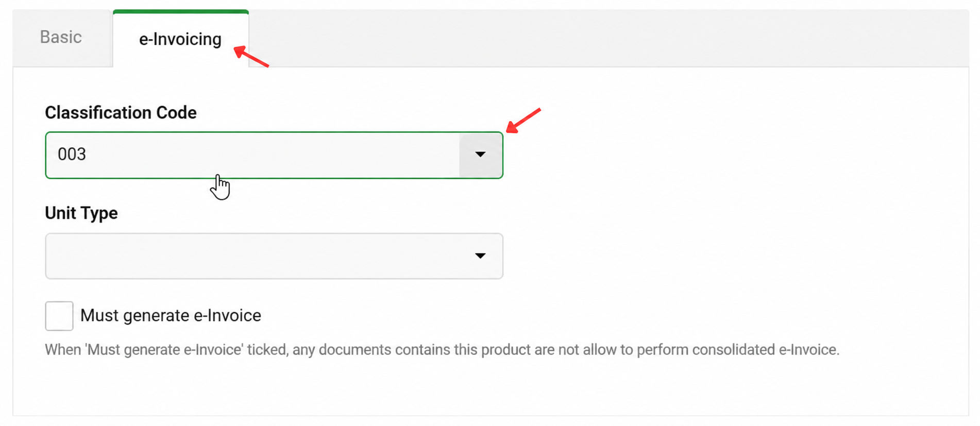Screen dimensions: 980x426
Task: Click the 003 value text in Classification Code
Action: (72, 154)
